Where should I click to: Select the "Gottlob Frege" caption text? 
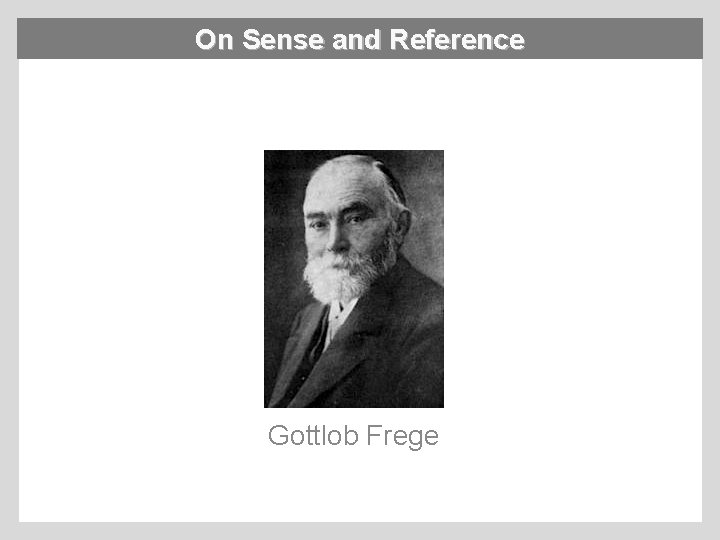[353, 436]
